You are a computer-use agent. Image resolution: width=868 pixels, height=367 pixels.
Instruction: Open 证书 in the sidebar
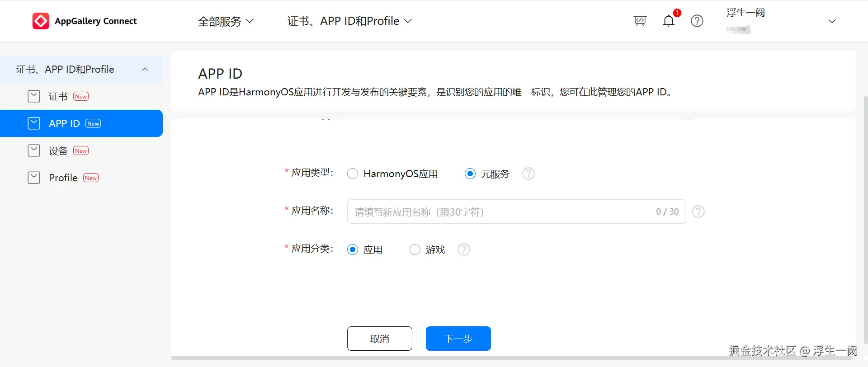[x=81, y=96]
